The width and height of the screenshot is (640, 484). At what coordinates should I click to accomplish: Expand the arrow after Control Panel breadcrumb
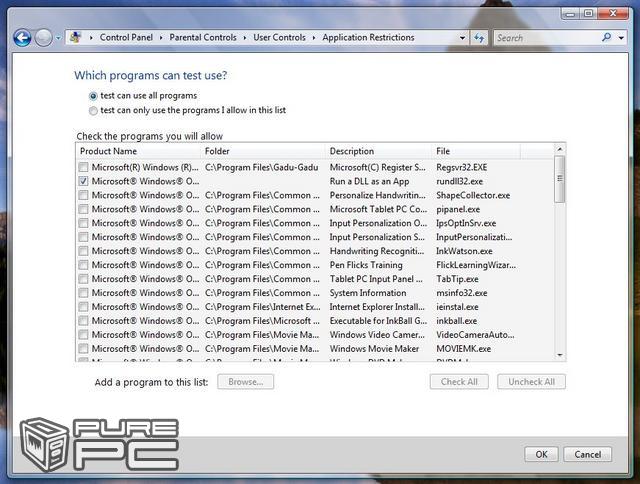click(x=161, y=38)
